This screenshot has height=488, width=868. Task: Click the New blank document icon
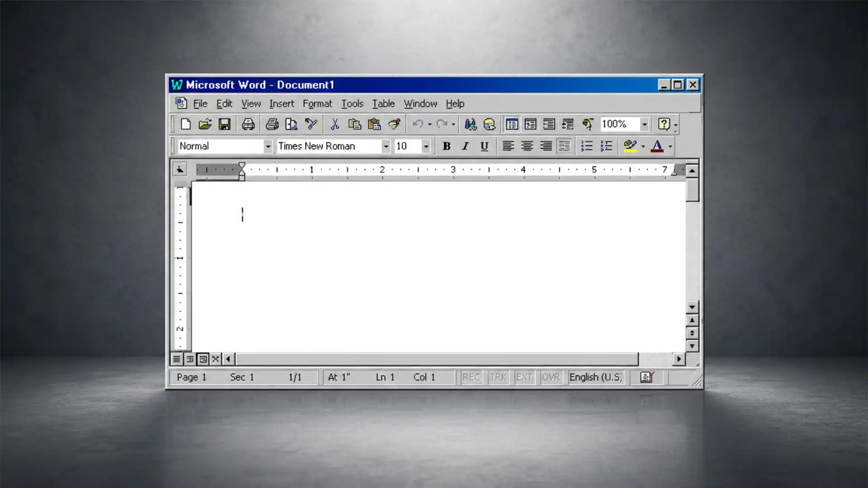pyautogui.click(x=185, y=124)
